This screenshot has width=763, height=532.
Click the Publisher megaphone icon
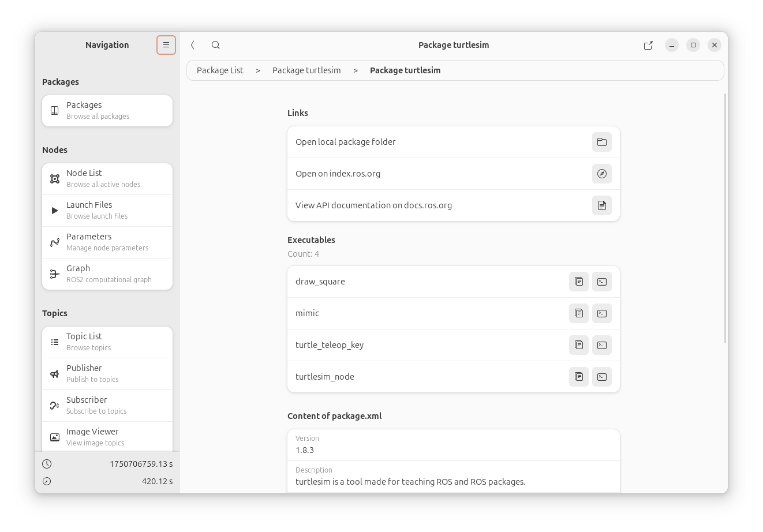55,374
